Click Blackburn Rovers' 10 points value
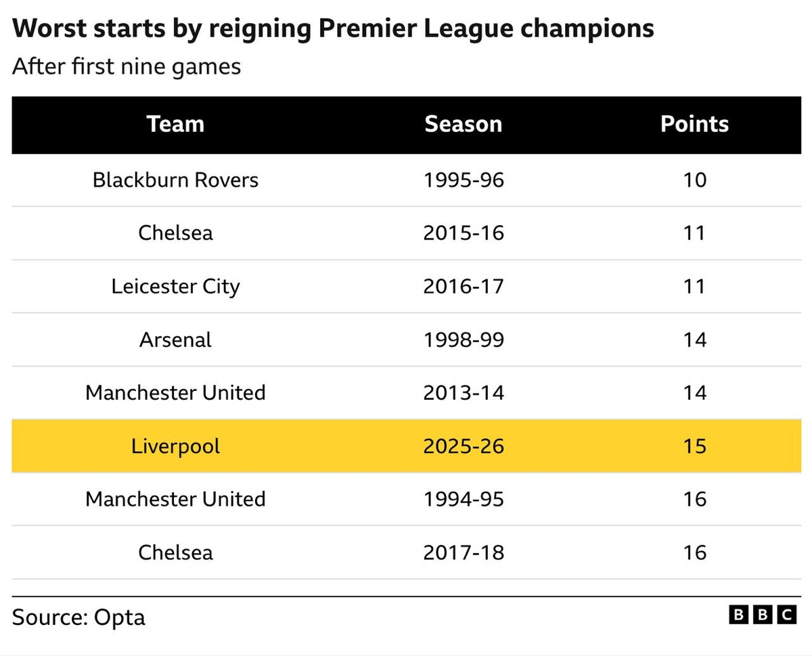 [695, 180]
